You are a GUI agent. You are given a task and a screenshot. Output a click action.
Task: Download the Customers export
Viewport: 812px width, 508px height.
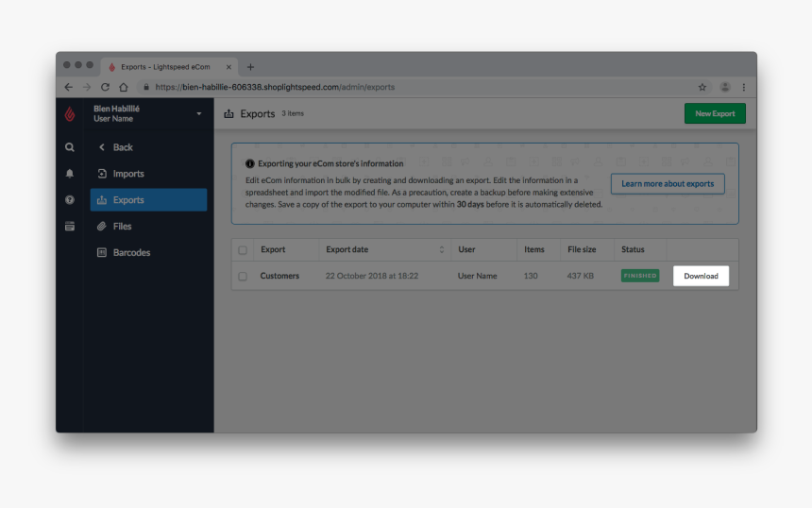(701, 276)
